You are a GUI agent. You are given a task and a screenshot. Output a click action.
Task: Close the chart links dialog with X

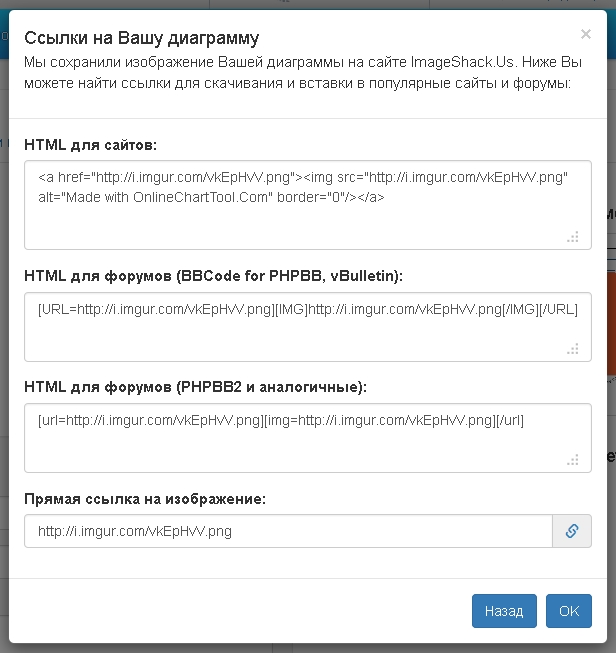(586, 34)
